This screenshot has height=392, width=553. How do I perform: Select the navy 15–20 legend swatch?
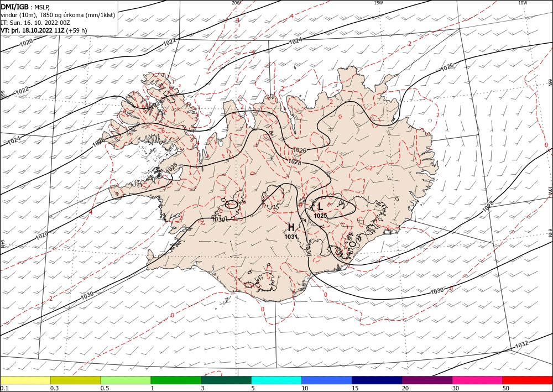(377, 380)
